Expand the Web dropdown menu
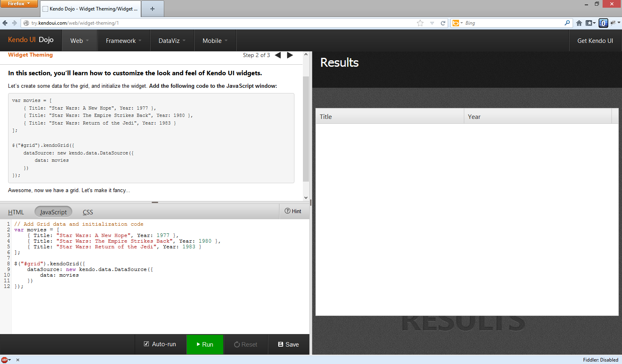Screen dimensions: 622x364 [x=79, y=41]
